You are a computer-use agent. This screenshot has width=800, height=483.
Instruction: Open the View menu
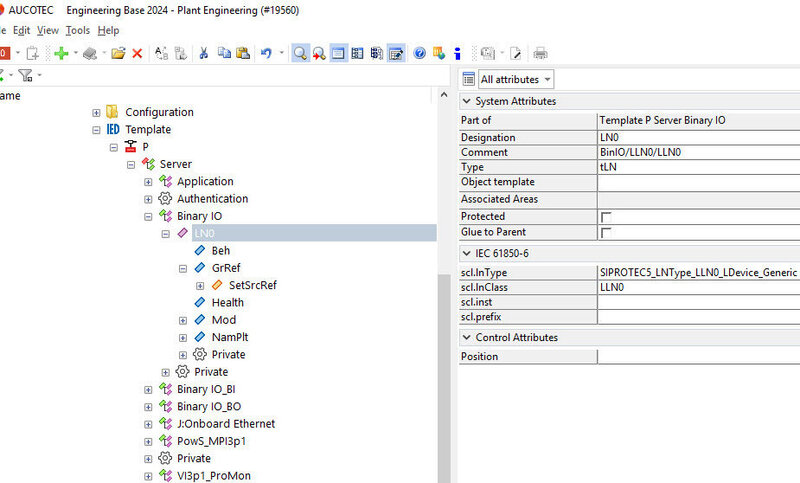click(47, 31)
